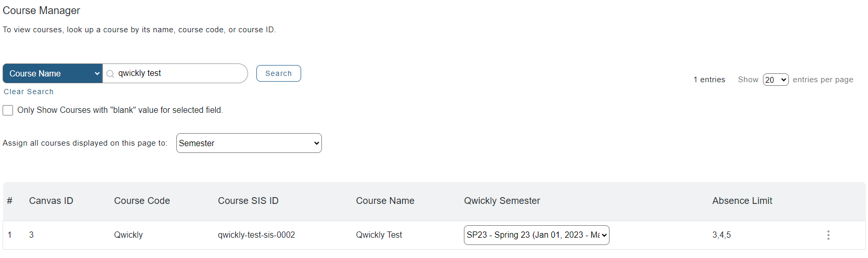Image resolution: width=868 pixels, height=258 pixels.
Task: Change the entries per page selector
Action: tap(775, 80)
